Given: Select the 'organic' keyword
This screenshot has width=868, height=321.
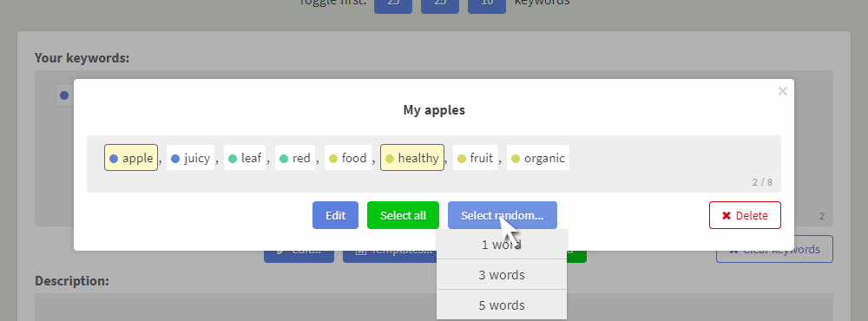Looking at the screenshot, I should click(538, 158).
